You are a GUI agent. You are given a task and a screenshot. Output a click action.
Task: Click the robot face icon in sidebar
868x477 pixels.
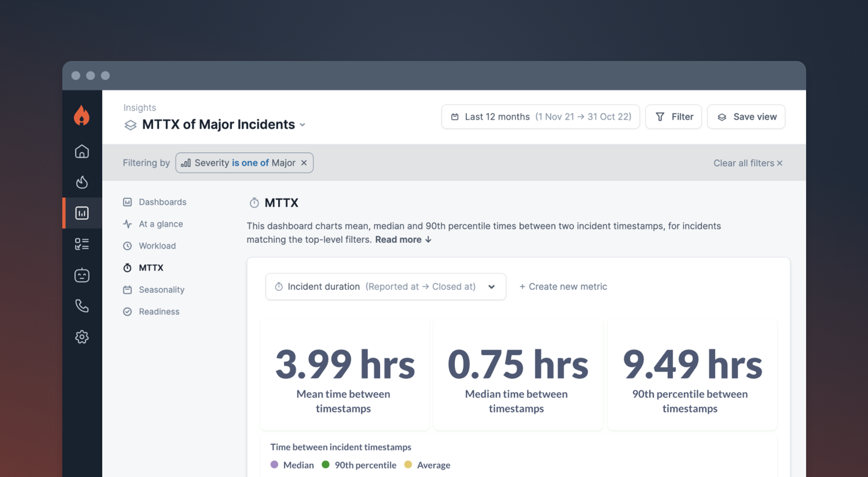click(x=82, y=275)
